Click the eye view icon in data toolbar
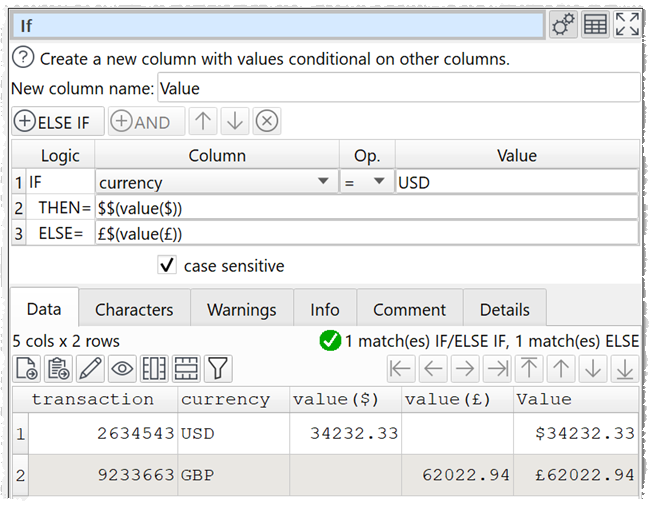649x505 pixels. pyautogui.click(x=122, y=369)
